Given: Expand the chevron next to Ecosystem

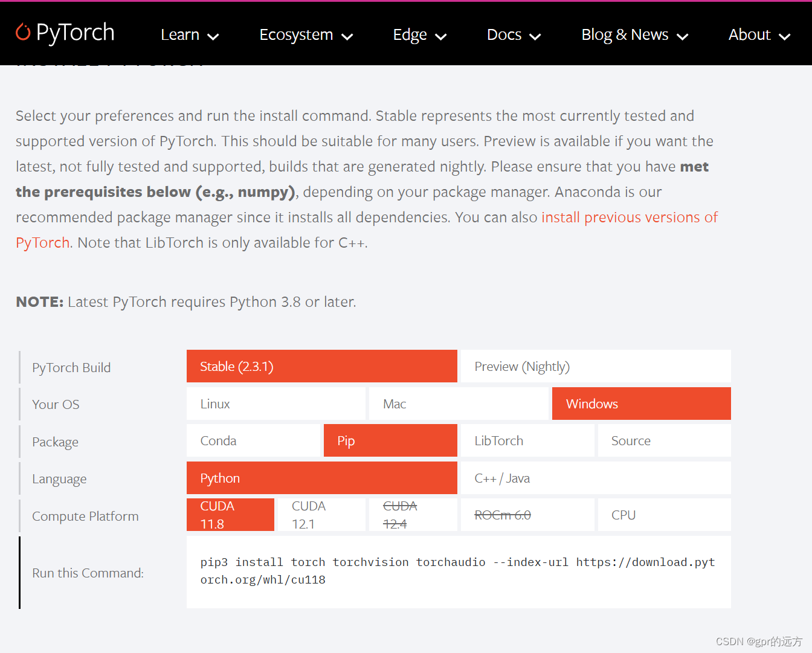Looking at the screenshot, I should [347, 37].
